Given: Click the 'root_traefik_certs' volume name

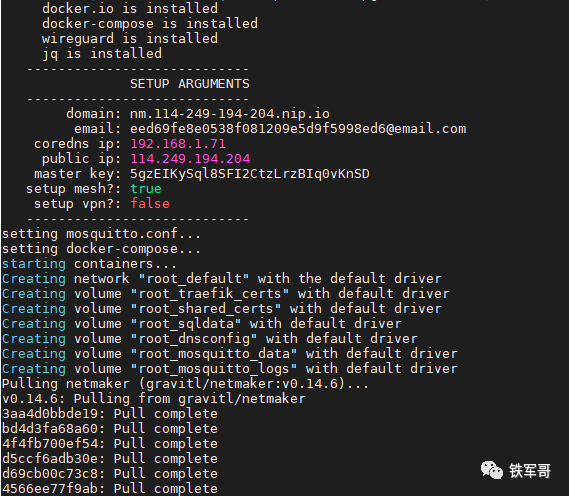Looking at the screenshot, I should point(210,294).
